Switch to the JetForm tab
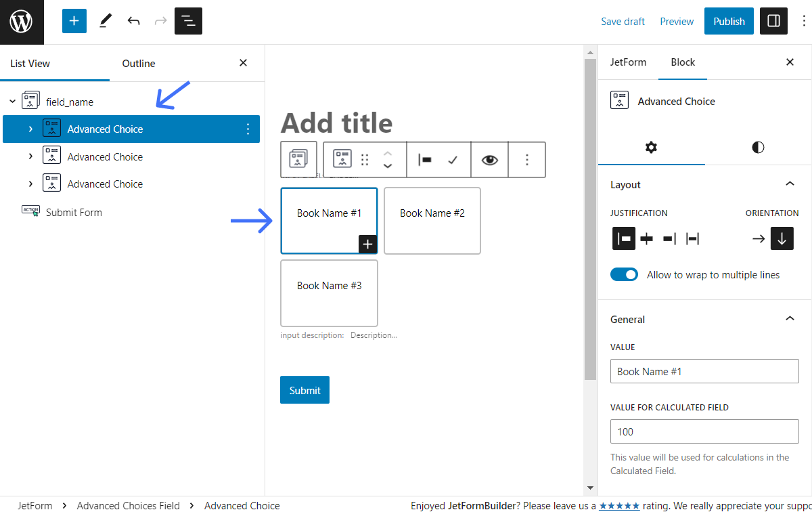812x512 pixels. pyautogui.click(x=628, y=62)
